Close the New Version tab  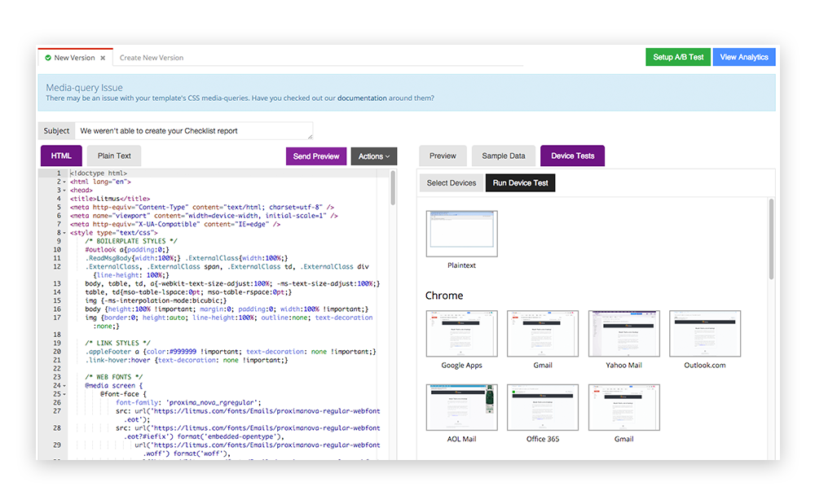(x=103, y=58)
